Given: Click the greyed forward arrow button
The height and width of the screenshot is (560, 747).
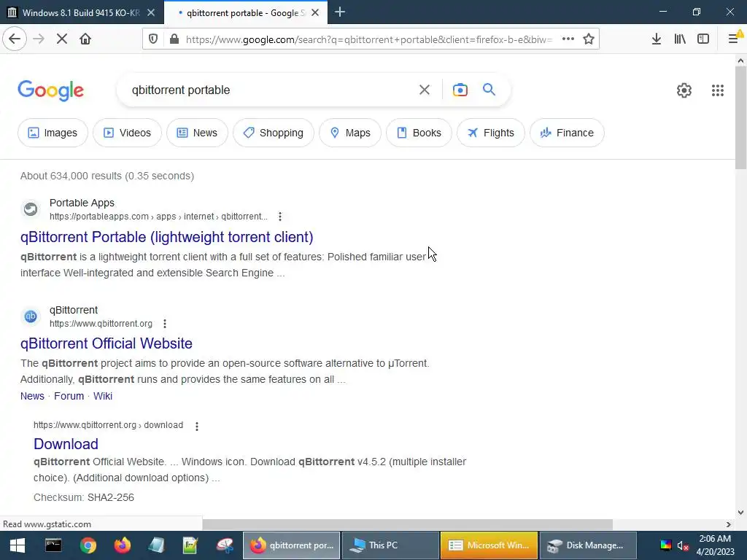Looking at the screenshot, I should pyautogui.click(x=39, y=39).
